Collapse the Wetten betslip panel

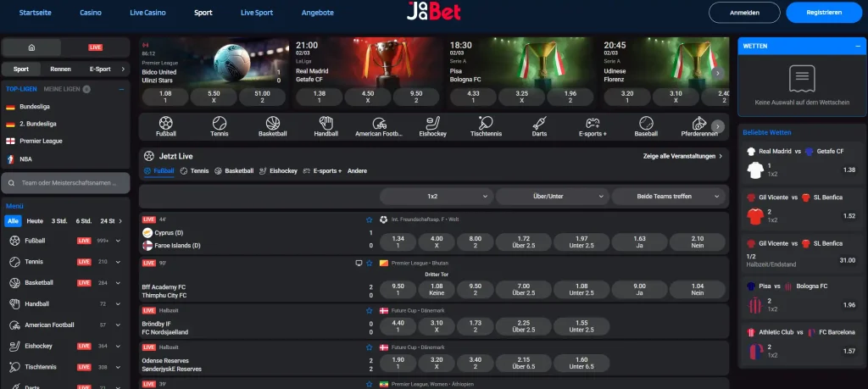pos(856,46)
